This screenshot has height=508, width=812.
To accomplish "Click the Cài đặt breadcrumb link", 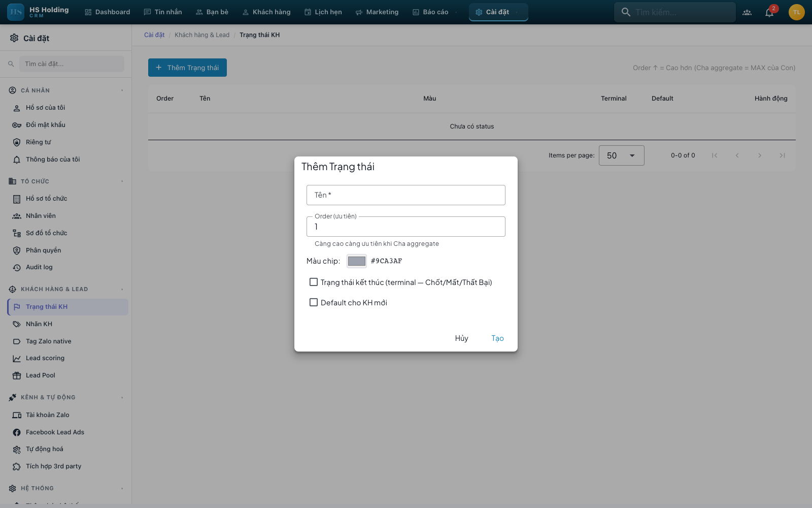I will 154,35.
